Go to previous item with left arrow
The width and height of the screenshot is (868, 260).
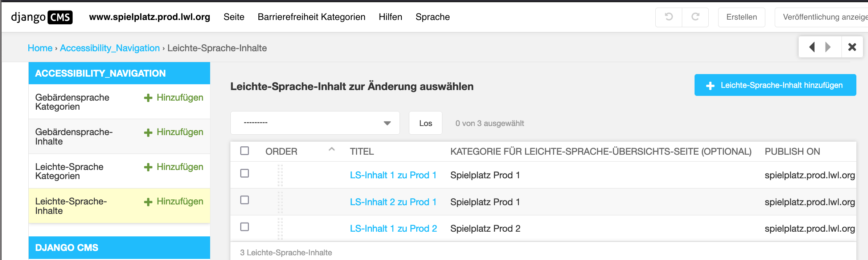pos(812,47)
